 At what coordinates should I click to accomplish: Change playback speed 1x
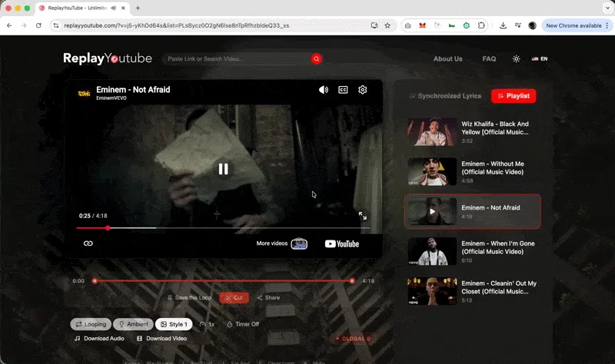pyautogui.click(x=207, y=324)
